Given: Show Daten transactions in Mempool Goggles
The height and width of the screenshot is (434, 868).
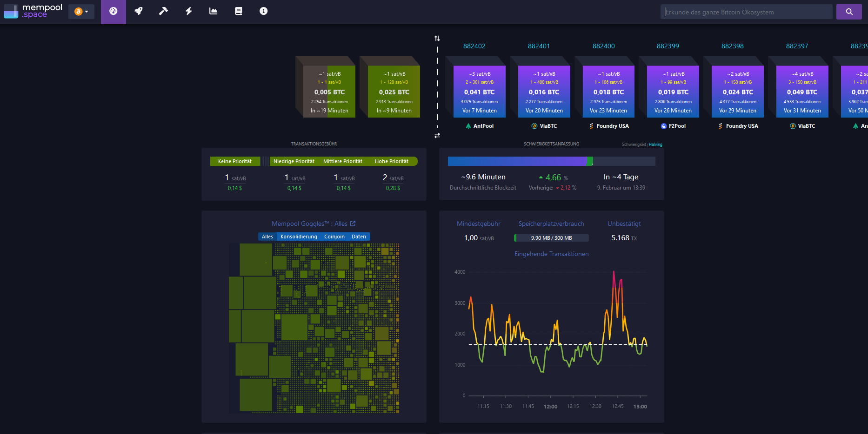Looking at the screenshot, I should [359, 237].
